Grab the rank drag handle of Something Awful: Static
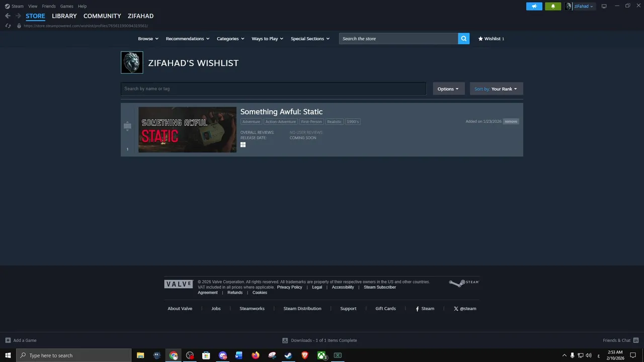 tap(127, 126)
